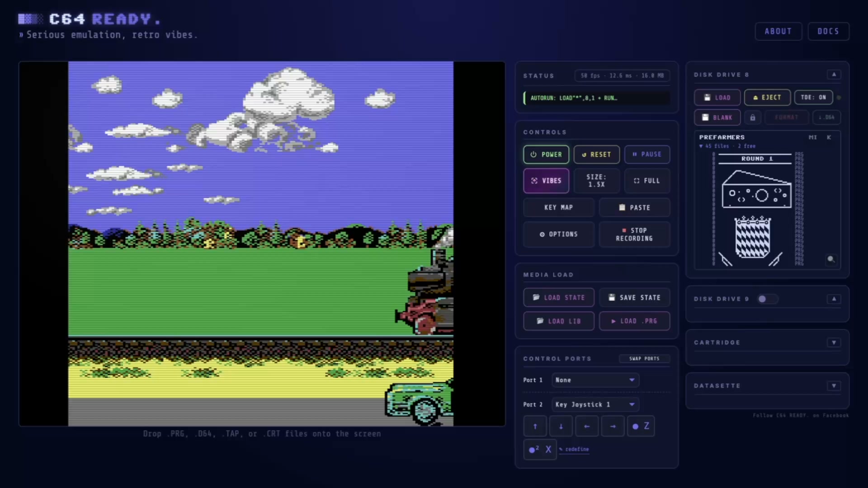
Task: Open the OPTIONS settings
Action: 559,234
